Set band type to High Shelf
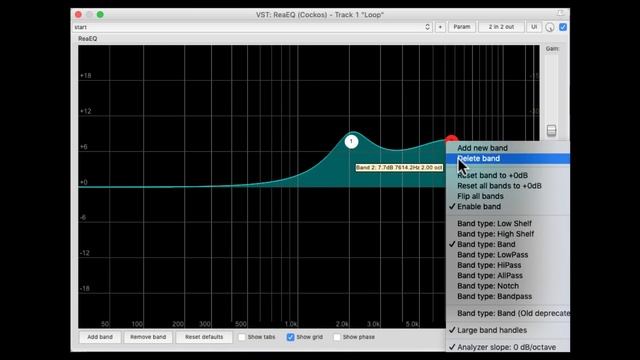640x360 pixels. point(508,234)
